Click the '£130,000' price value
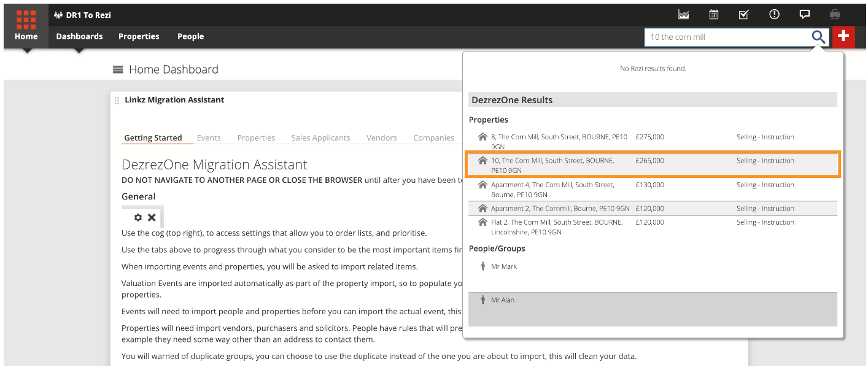868x367 pixels. click(649, 185)
